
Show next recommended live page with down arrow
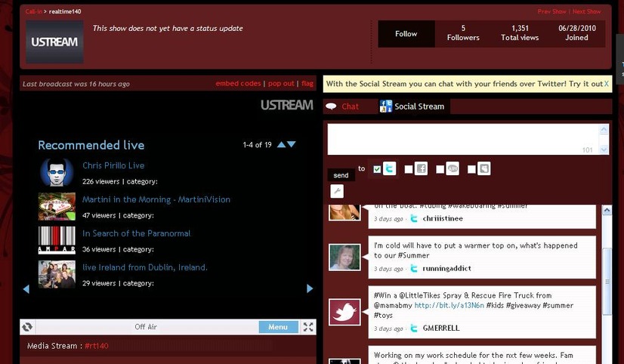292,144
